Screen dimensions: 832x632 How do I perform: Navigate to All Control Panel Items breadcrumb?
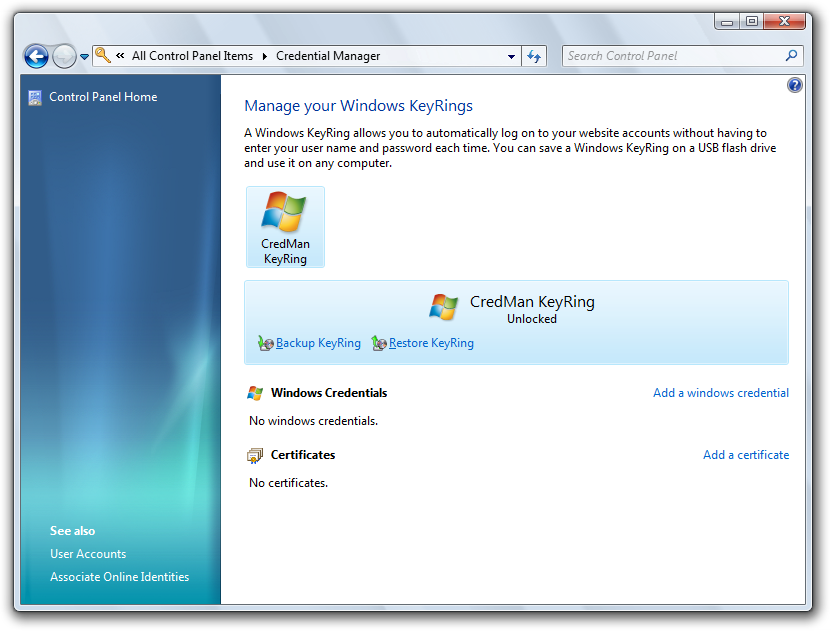coord(192,56)
